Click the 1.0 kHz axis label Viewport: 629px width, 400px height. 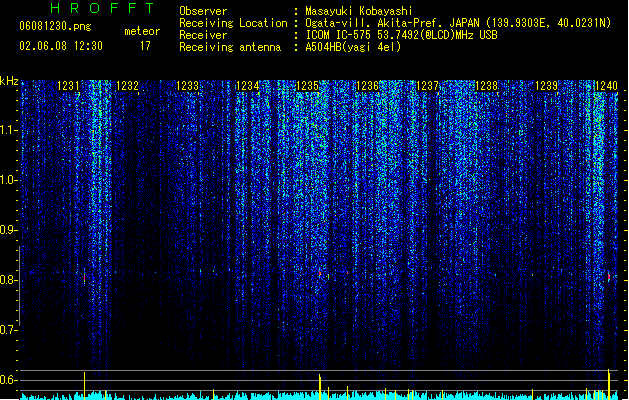(8, 180)
